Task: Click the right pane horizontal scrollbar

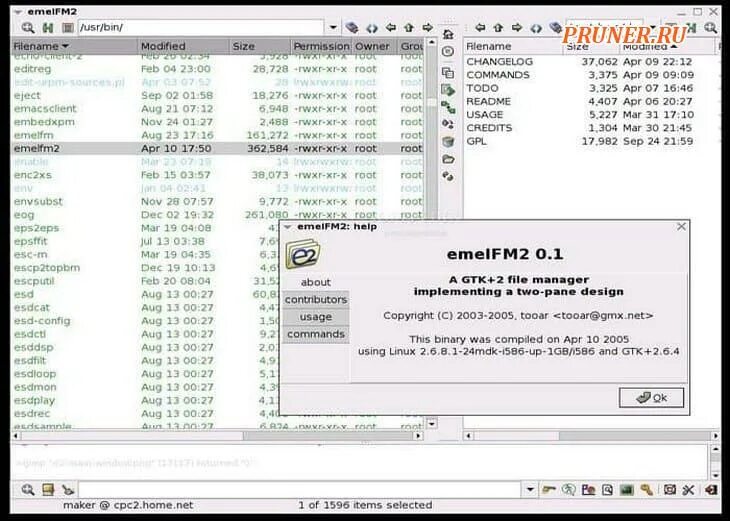Action: coord(592,436)
